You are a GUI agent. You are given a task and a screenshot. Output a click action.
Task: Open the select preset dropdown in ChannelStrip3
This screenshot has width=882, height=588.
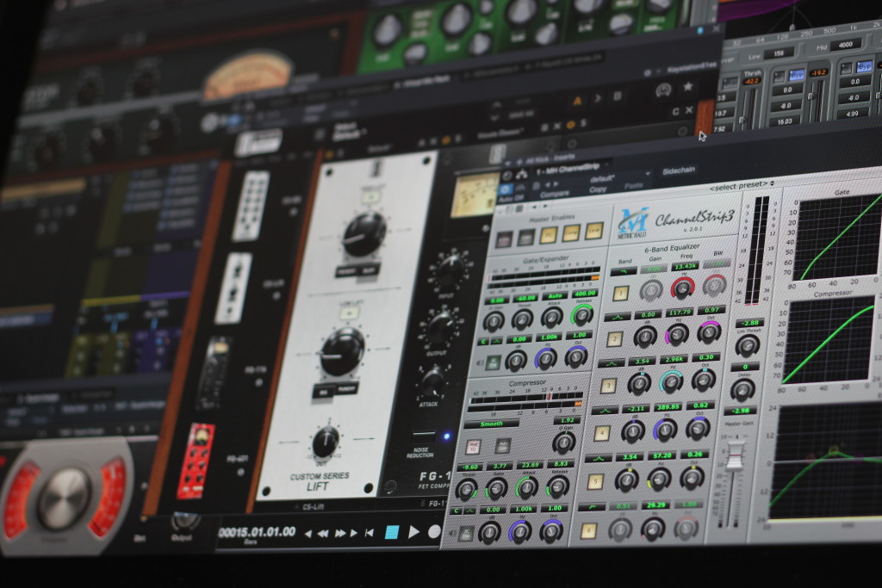click(742, 185)
